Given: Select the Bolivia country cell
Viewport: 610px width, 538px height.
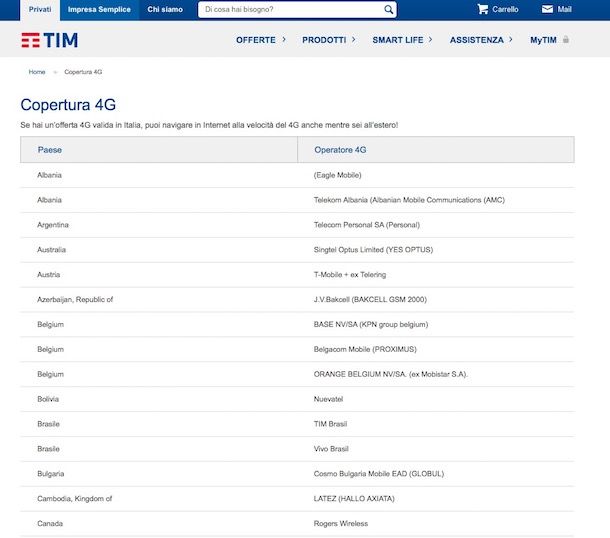Looking at the screenshot, I should [x=48, y=399].
